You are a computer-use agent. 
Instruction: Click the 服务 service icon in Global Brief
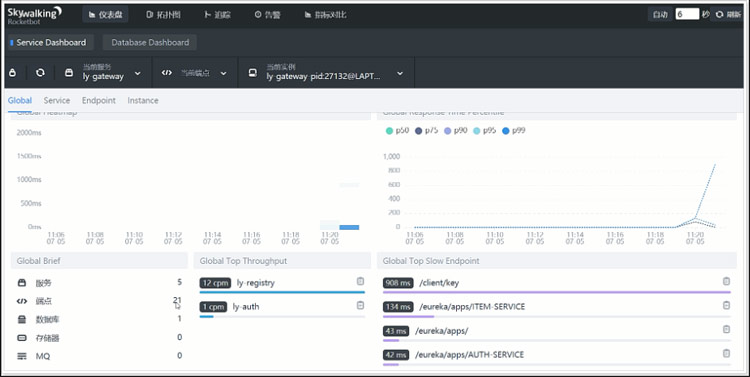[22, 283]
